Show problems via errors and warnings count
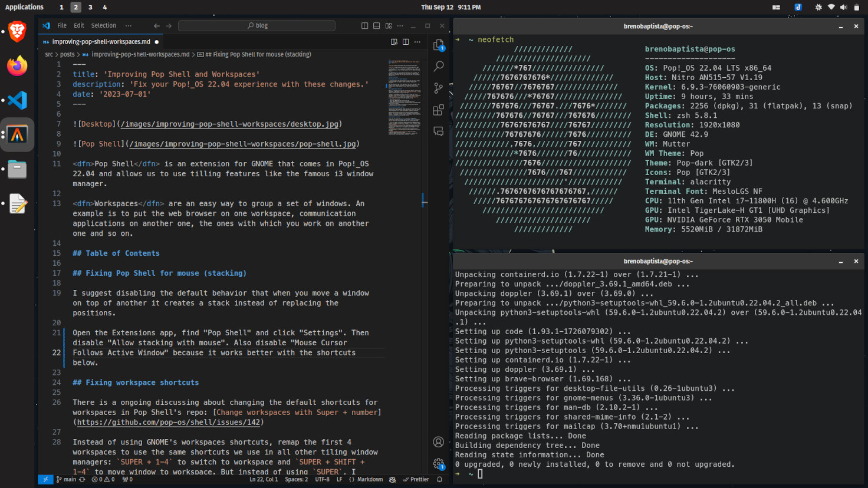Image resolution: width=868 pixels, height=488 pixels. (x=103, y=480)
